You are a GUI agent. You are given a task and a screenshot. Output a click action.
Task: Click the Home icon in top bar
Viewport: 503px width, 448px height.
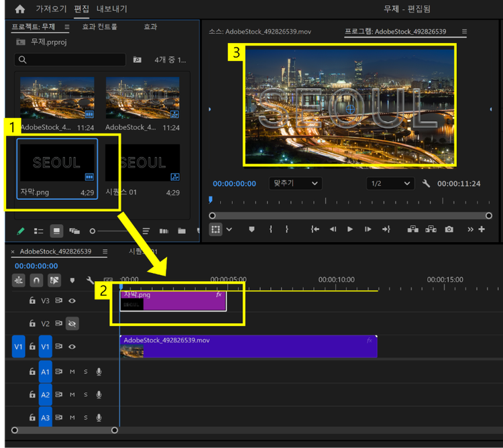(x=19, y=9)
